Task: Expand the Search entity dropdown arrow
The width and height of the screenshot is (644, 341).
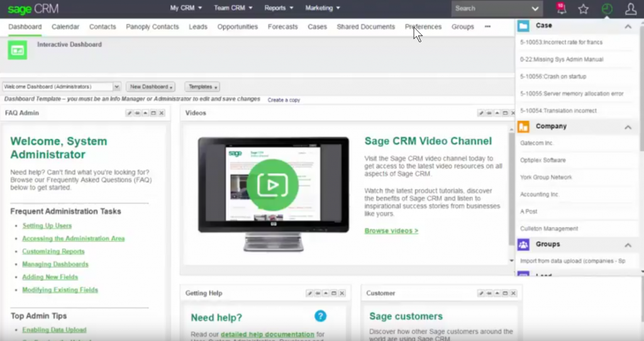Action: [535, 9]
